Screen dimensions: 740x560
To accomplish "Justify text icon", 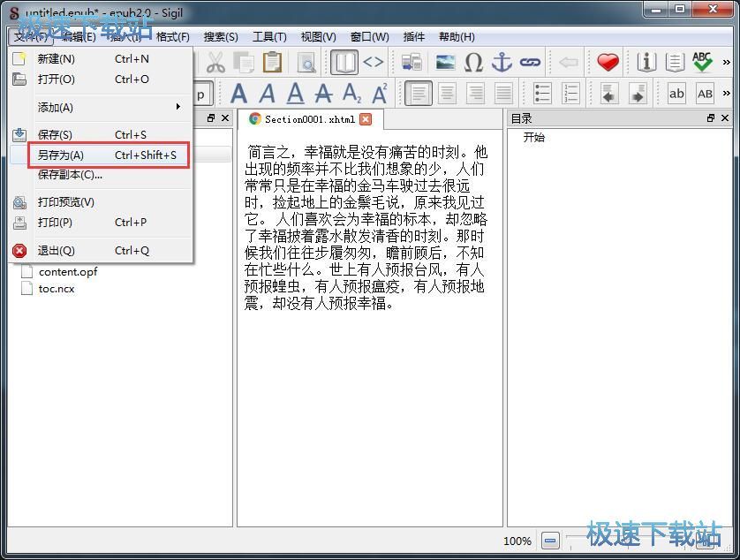I will point(503,93).
